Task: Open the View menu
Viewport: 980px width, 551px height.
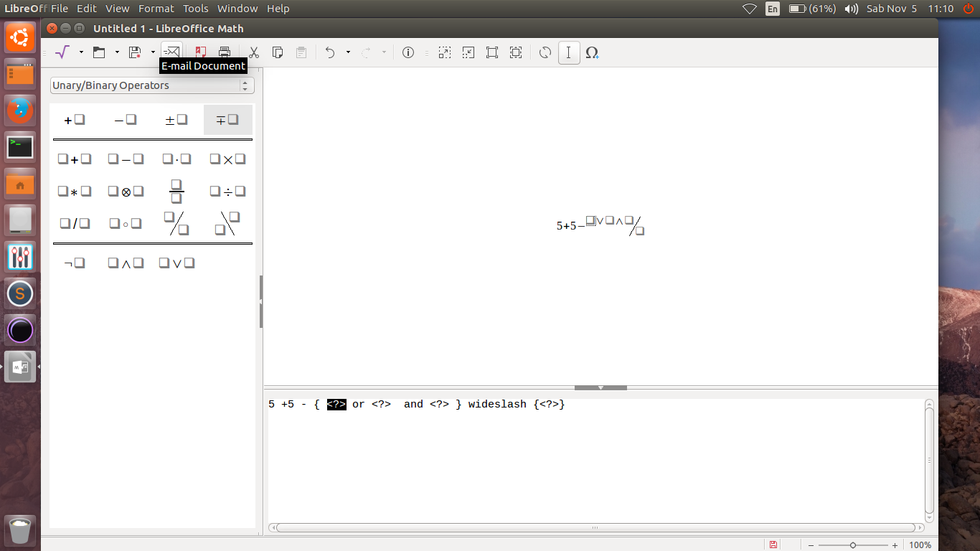Action: pos(118,9)
